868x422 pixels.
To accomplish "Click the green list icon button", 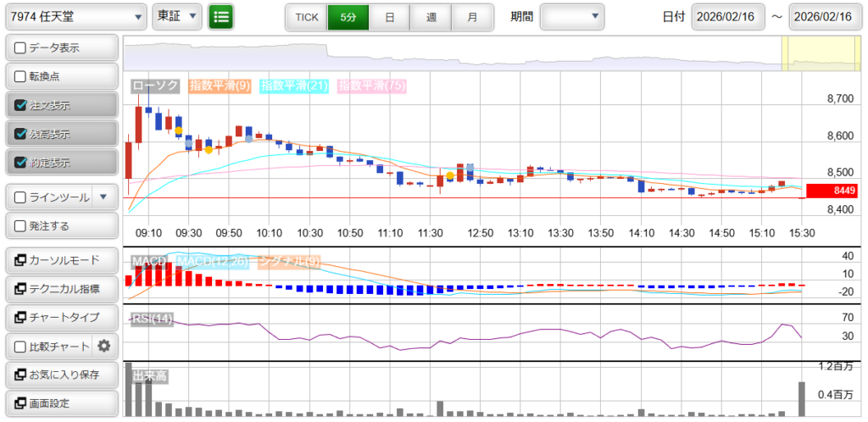I will [221, 16].
